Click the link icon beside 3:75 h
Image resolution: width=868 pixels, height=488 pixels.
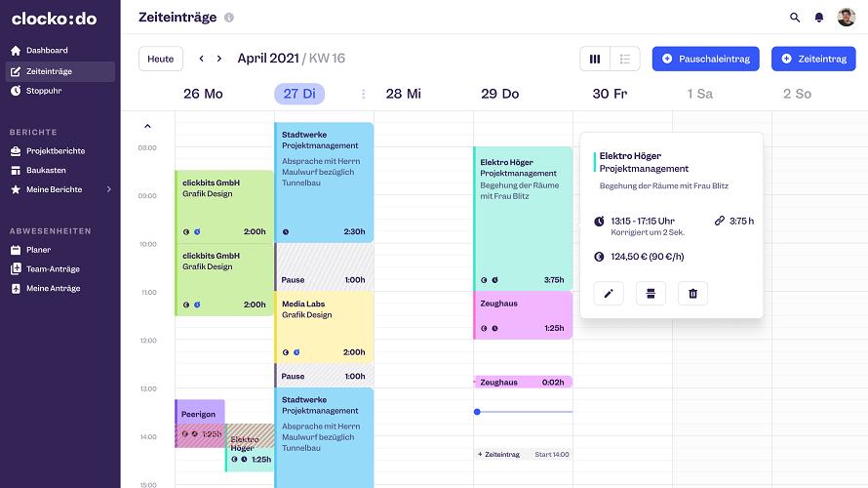[x=719, y=221]
